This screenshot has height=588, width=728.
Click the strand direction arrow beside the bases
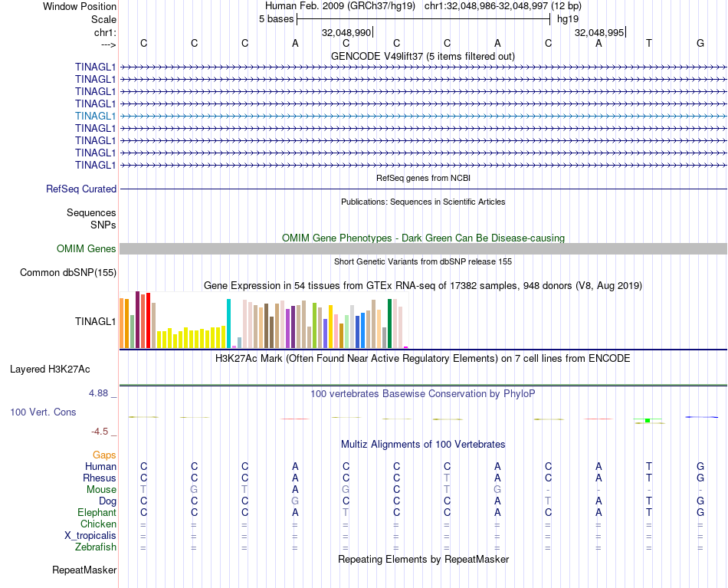click(x=108, y=44)
